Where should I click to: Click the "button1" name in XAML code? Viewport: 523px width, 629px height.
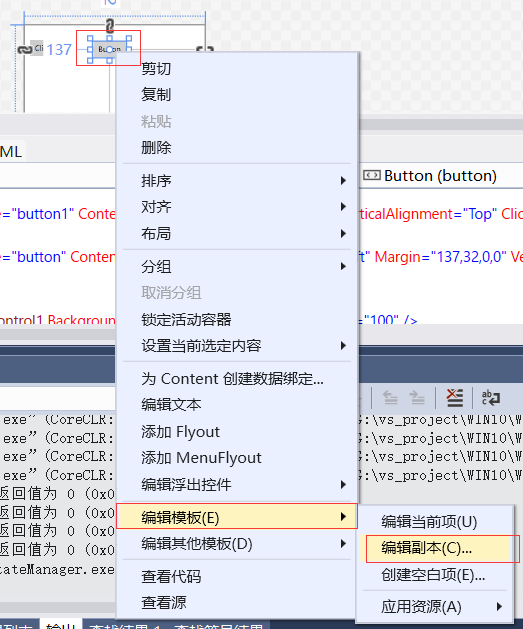point(43,214)
